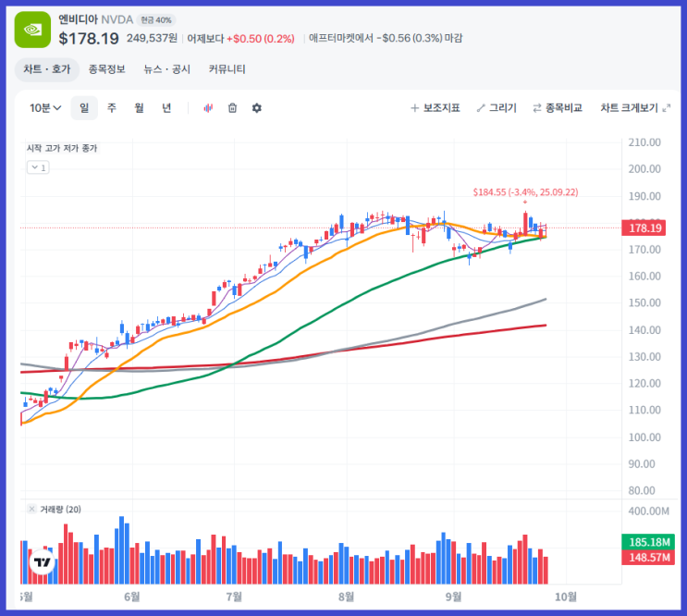The image size is (687, 616).
Task: Remove volume indicator with X icon
Action: 31,509
